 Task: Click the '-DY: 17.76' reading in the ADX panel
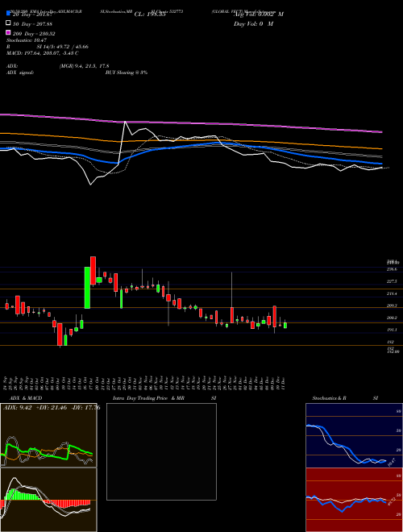pos(85,408)
